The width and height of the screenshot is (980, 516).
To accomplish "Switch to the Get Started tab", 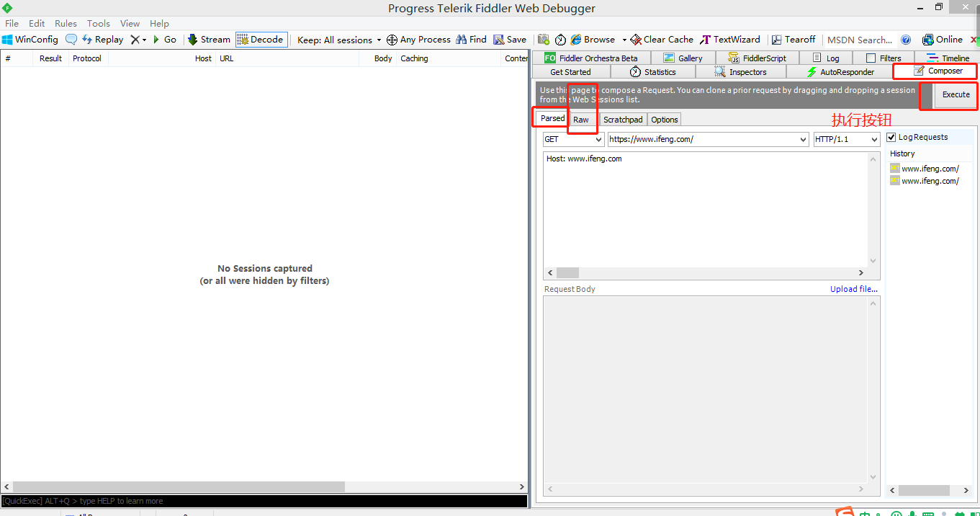I will [x=570, y=72].
